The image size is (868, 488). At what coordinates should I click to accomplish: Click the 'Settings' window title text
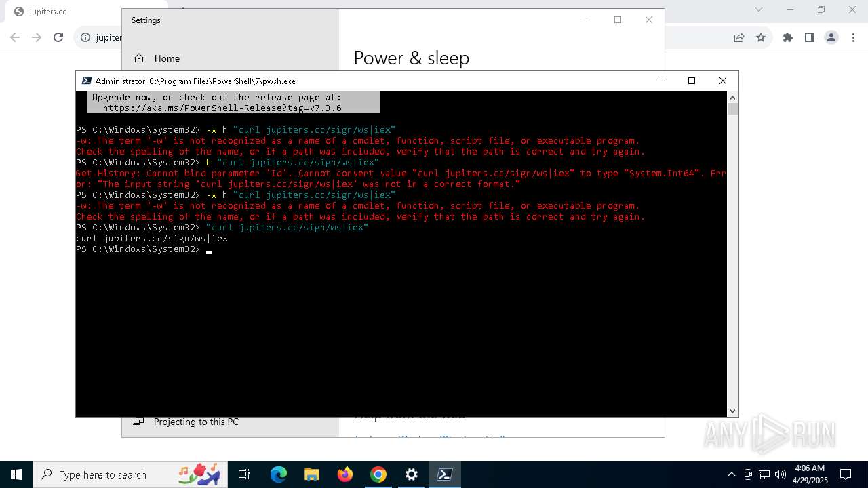(146, 20)
